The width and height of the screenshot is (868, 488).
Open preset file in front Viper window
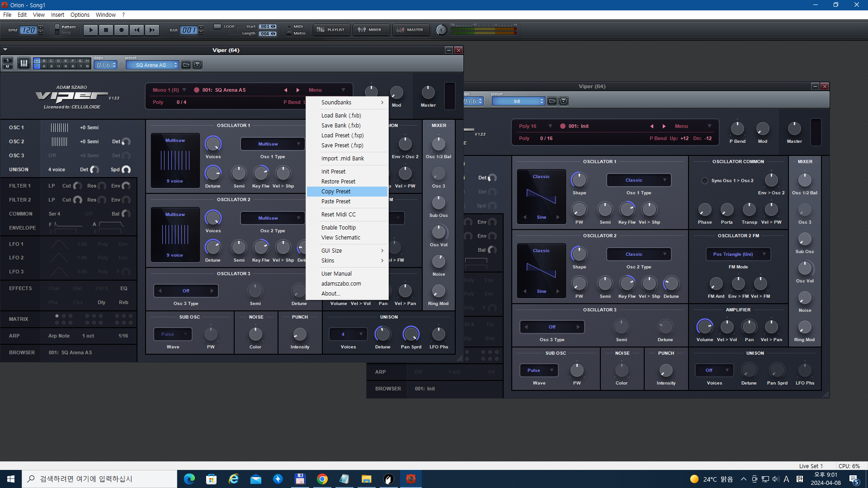tap(186, 65)
